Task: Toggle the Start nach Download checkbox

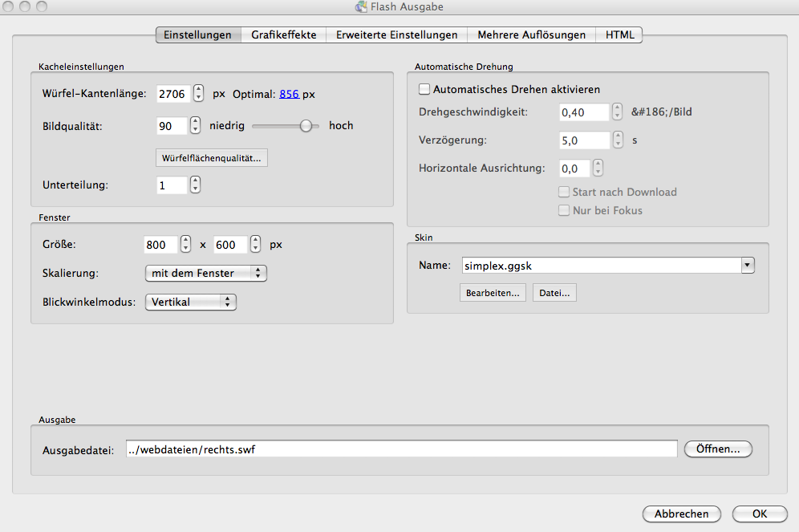Action: click(x=564, y=193)
